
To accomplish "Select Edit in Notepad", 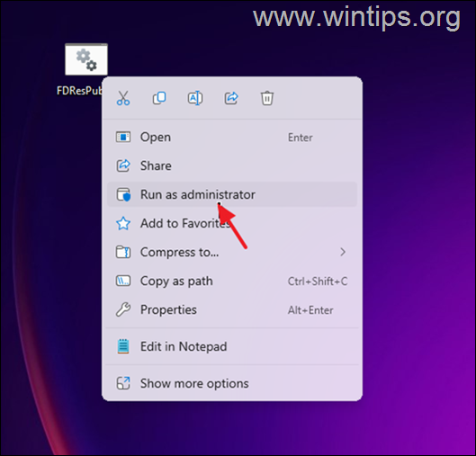I will point(232,346).
